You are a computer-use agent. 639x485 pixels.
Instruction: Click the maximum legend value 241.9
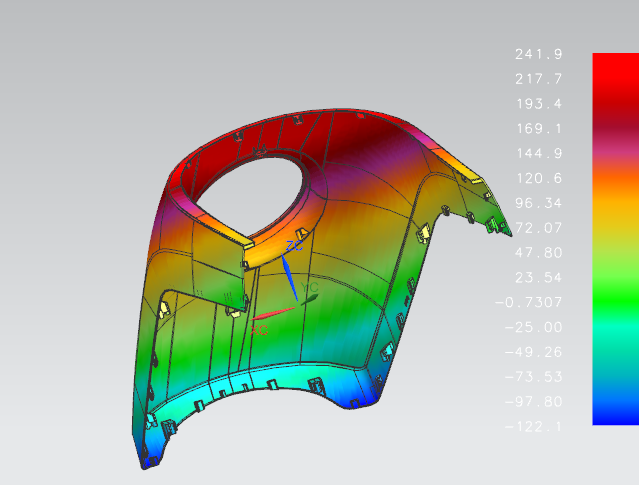click(538, 54)
